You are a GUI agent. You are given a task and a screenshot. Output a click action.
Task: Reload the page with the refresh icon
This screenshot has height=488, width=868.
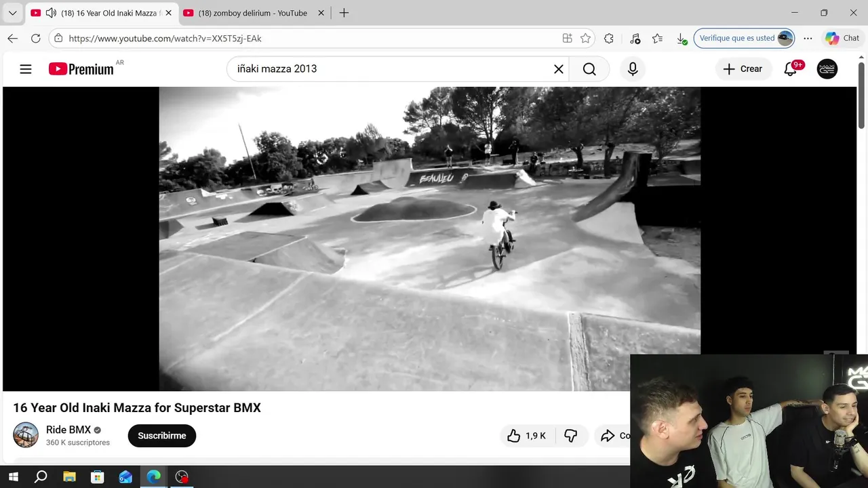[x=36, y=39]
